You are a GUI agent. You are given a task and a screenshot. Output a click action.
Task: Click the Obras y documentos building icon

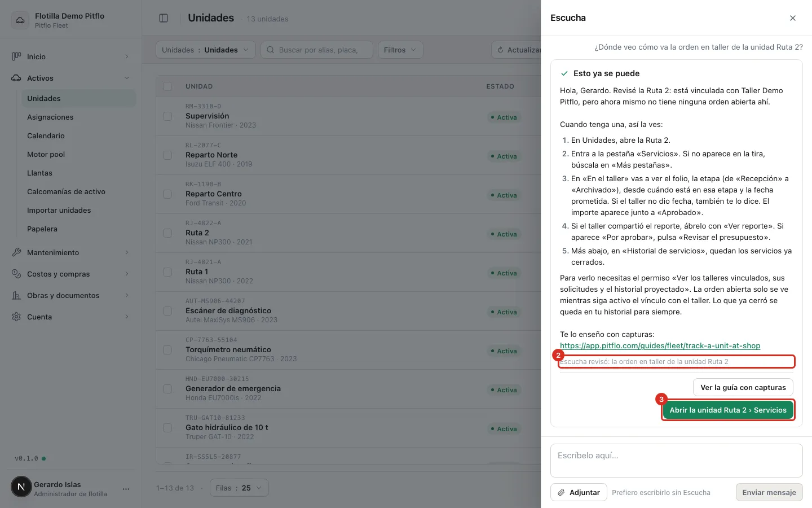coord(16,295)
